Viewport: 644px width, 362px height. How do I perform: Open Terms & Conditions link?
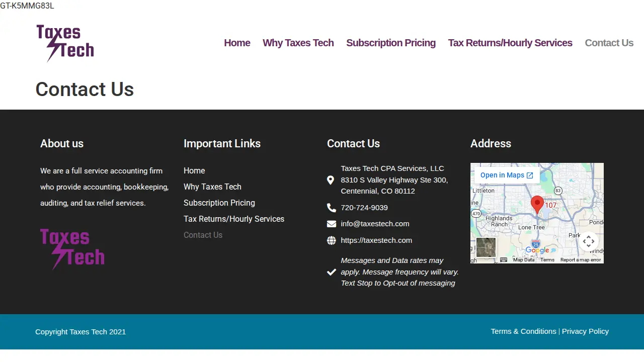tap(523, 331)
